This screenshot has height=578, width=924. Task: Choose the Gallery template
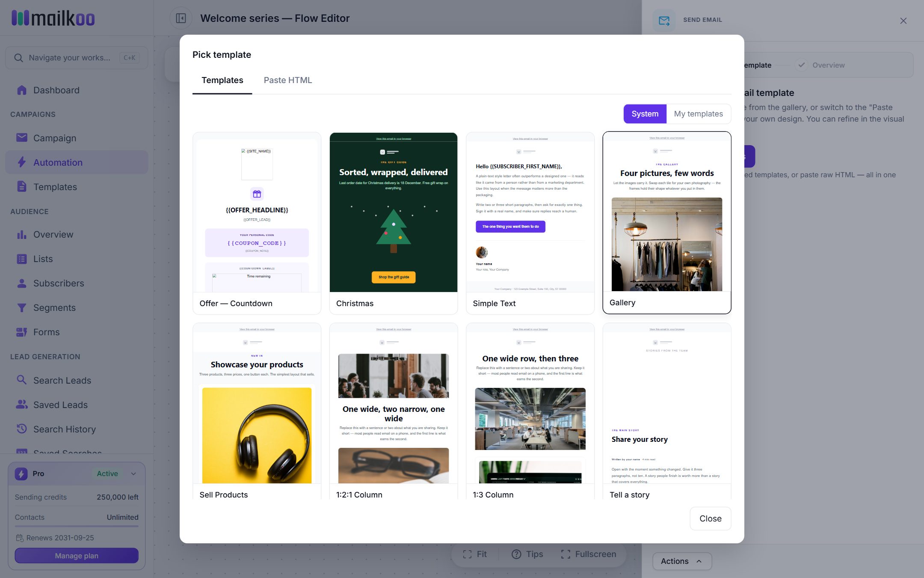pos(667,223)
